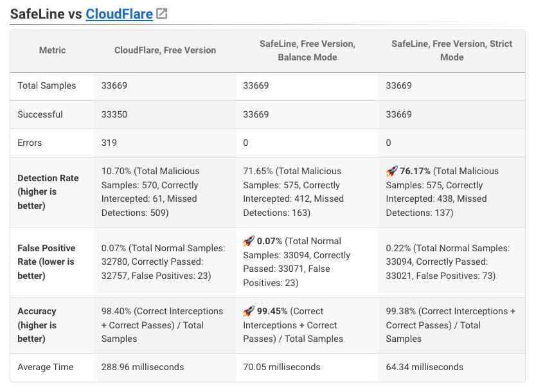This screenshot has height=392, width=536.
Task: Select the "CloudFlare, Free Version" column header
Action: point(165,50)
